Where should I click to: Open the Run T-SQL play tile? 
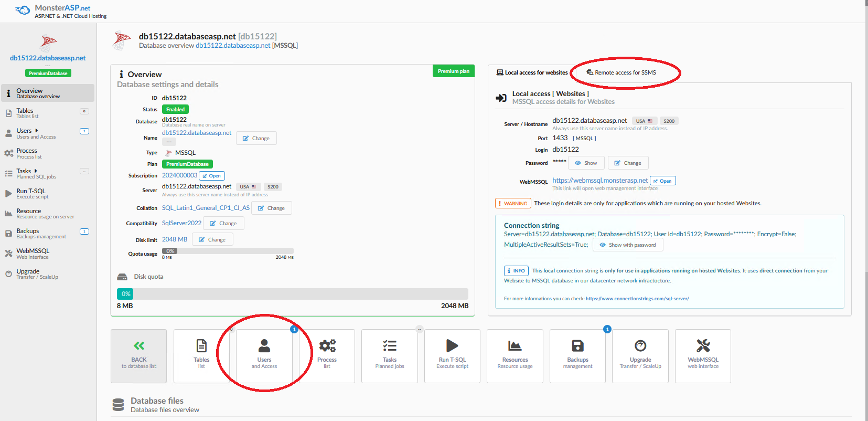point(452,355)
